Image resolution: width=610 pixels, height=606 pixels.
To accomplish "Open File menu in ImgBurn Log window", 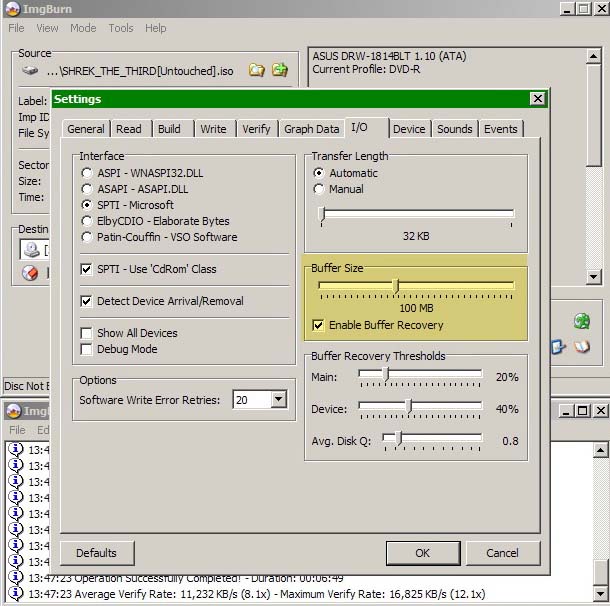I will (17, 430).
